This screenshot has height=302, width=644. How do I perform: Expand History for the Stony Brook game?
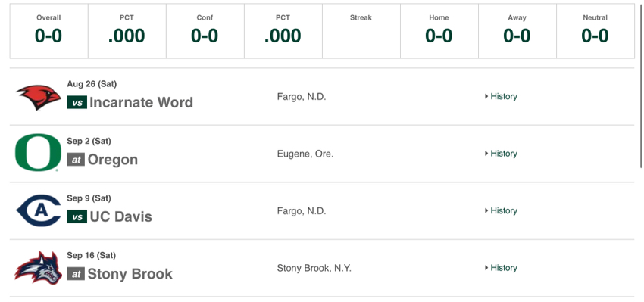pos(501,267)
